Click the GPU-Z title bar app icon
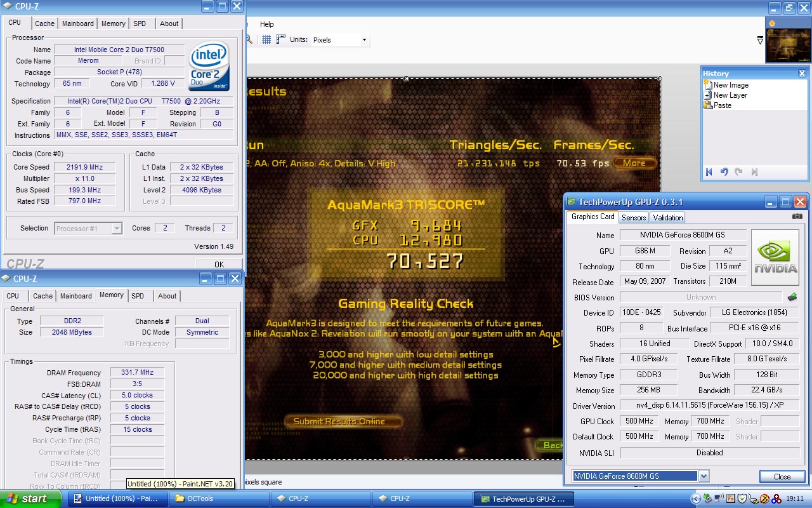812x508 pixels. (570, 202)
